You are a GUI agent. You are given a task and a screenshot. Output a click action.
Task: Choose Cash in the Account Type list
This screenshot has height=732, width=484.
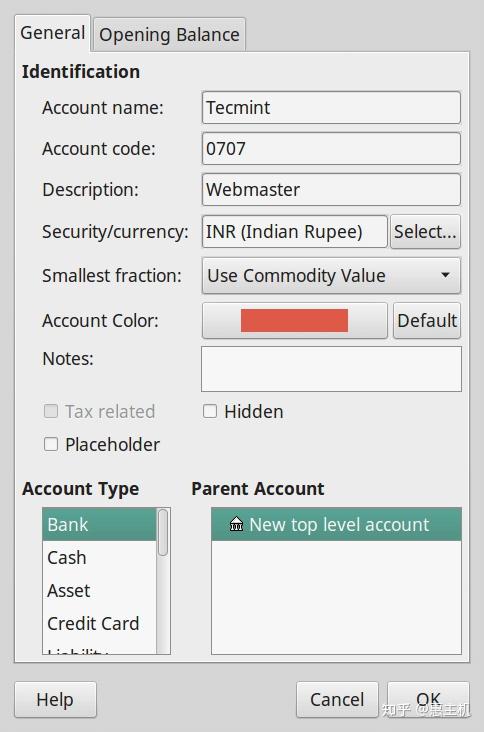pos(99,557)
